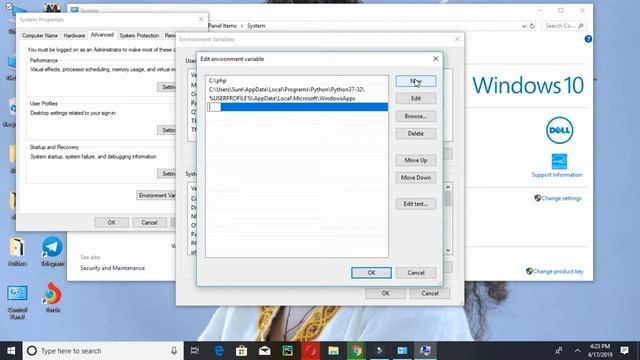Confirm with OK in Edit environment variable
640x360 pixels.
point(371,273)
